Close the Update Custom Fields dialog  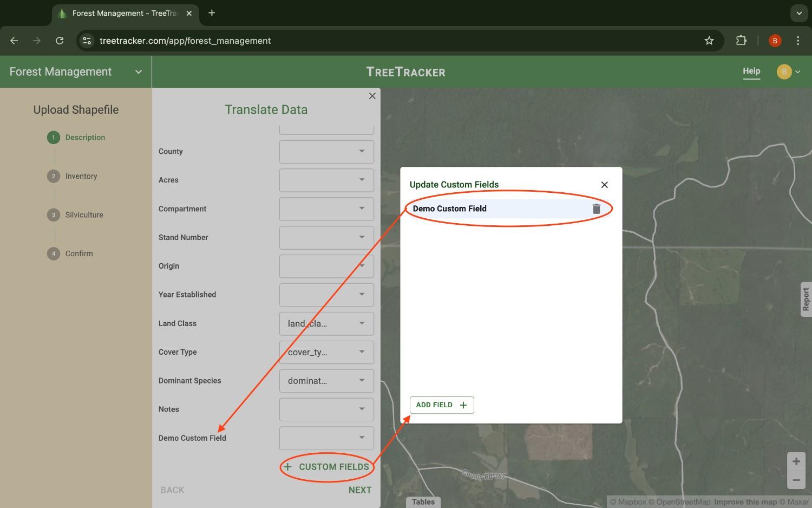(604, 185)
